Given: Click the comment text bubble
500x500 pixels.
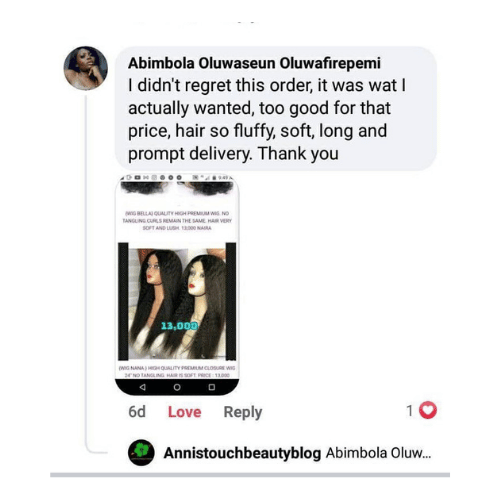Looking at the screenshot, I should 276,108.
